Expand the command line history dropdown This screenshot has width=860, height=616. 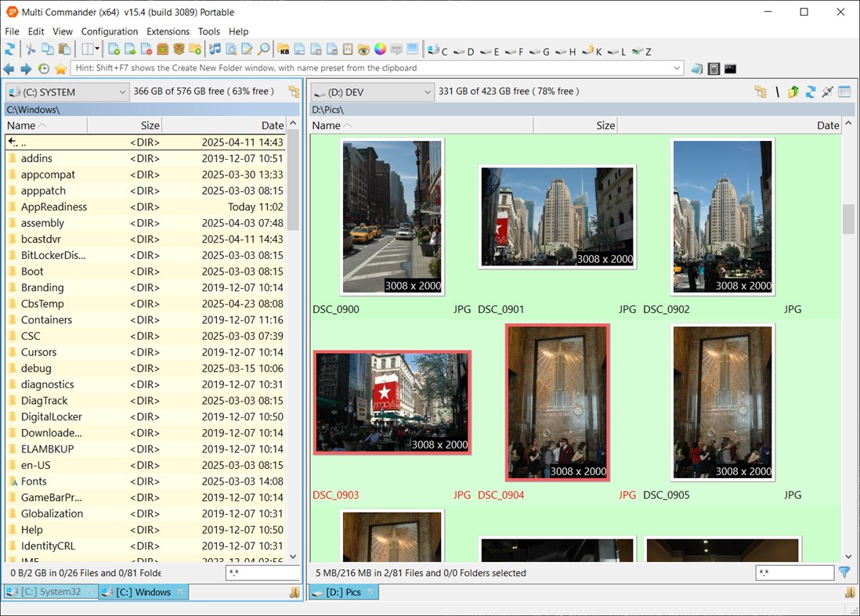pyautogui.click(x=677, y=69)
